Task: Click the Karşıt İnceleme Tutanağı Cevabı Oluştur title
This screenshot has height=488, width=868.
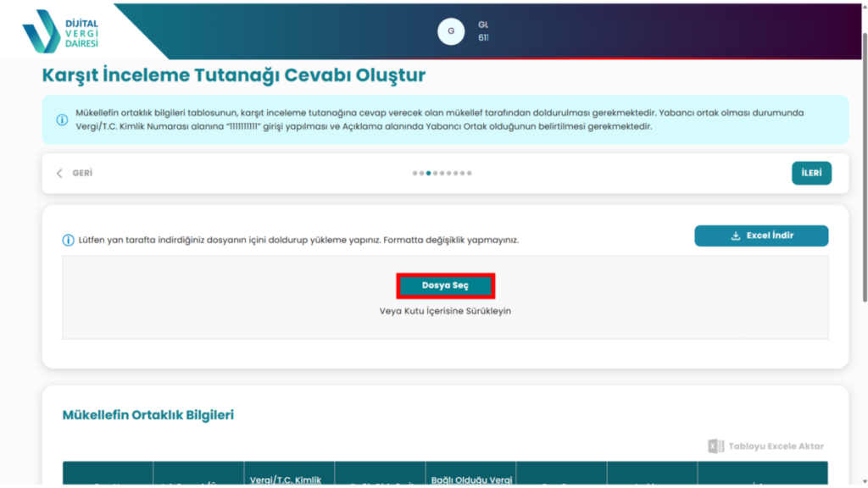Action: [234, 75]
